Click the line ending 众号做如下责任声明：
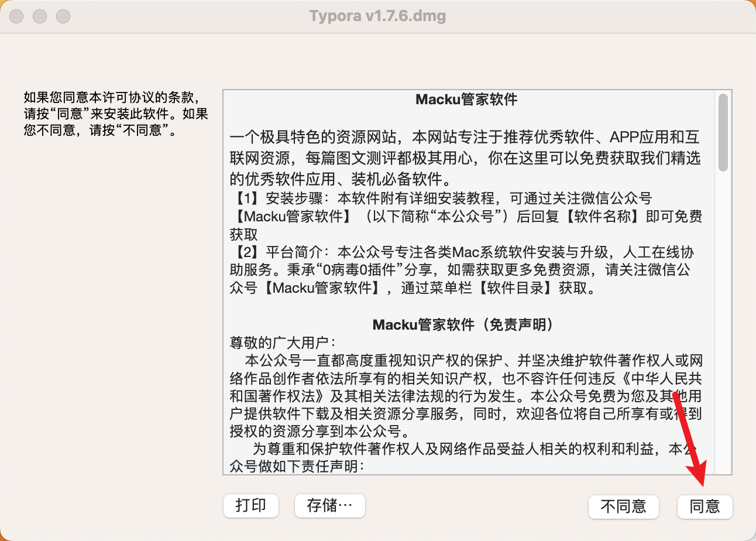756x541 pixels. [297, 467]
